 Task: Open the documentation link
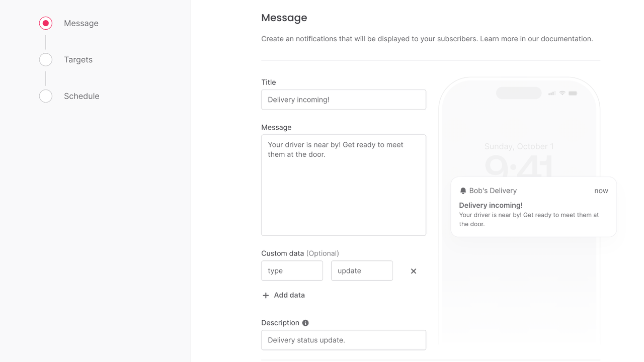pyautogui.click(x=567, y=39)
